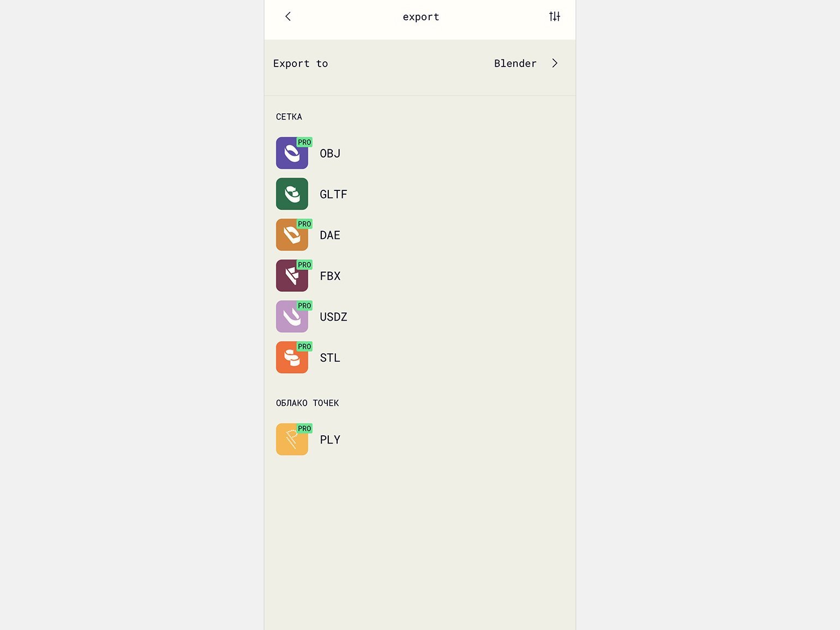Click the OBJ text label
The height and width of the screenshot is (630, 840).
coord(330,153)
